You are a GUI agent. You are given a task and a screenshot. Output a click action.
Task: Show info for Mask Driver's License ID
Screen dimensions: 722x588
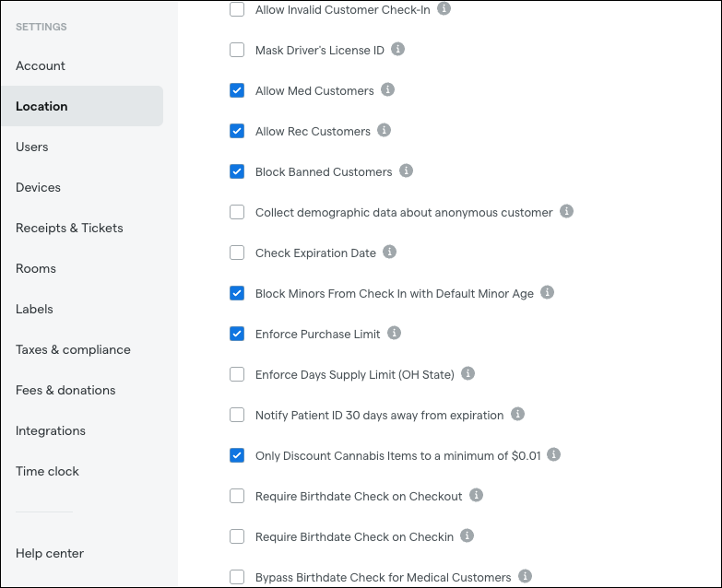coord(397,49)
